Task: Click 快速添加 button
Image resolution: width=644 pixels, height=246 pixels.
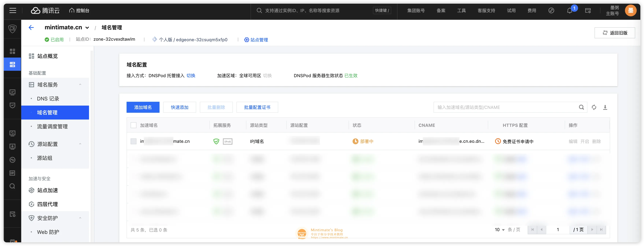Action: point(179,107)
